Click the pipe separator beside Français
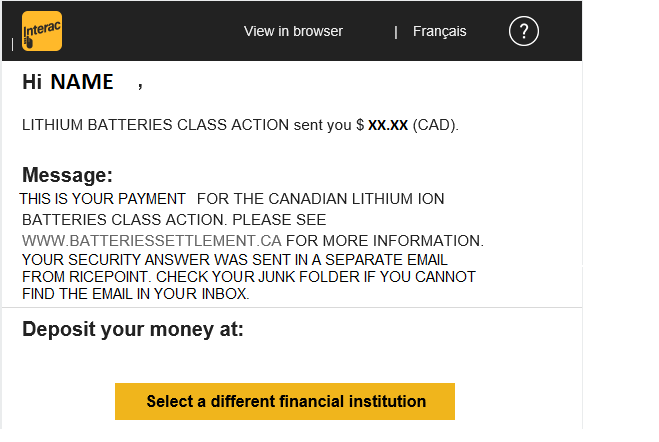This screenshot has height=442, width=659. point(396,32)
